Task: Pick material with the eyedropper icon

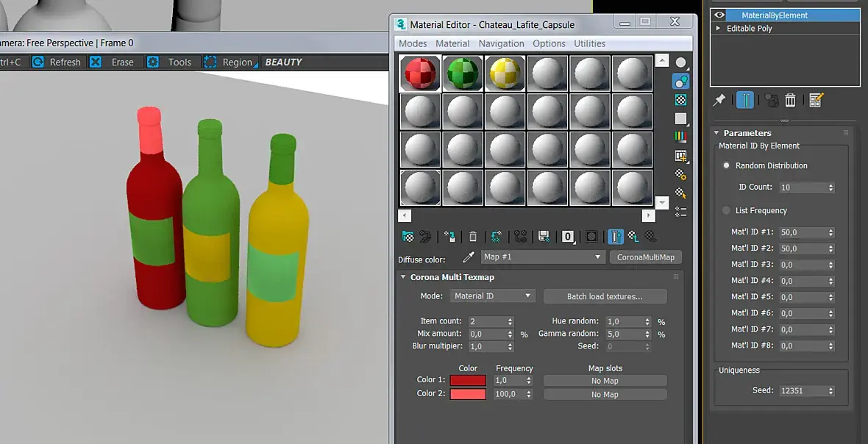Action: (x=469, y=257)
